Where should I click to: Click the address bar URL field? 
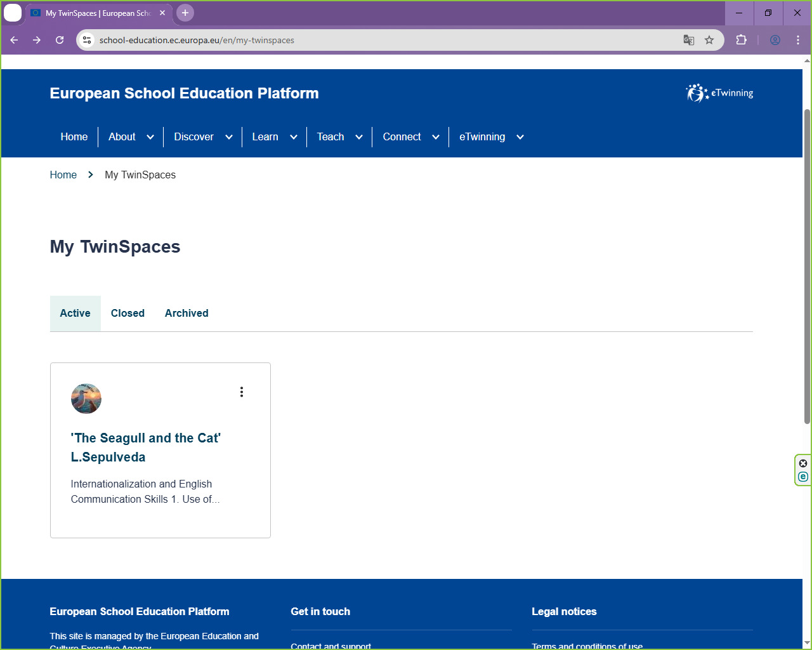(381, 40)
